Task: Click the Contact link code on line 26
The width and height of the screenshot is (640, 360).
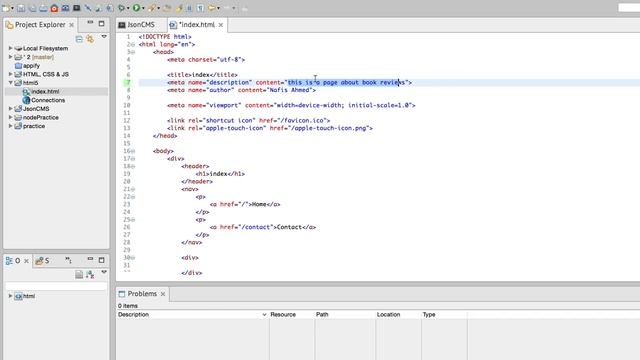Action: coord(263,227)
